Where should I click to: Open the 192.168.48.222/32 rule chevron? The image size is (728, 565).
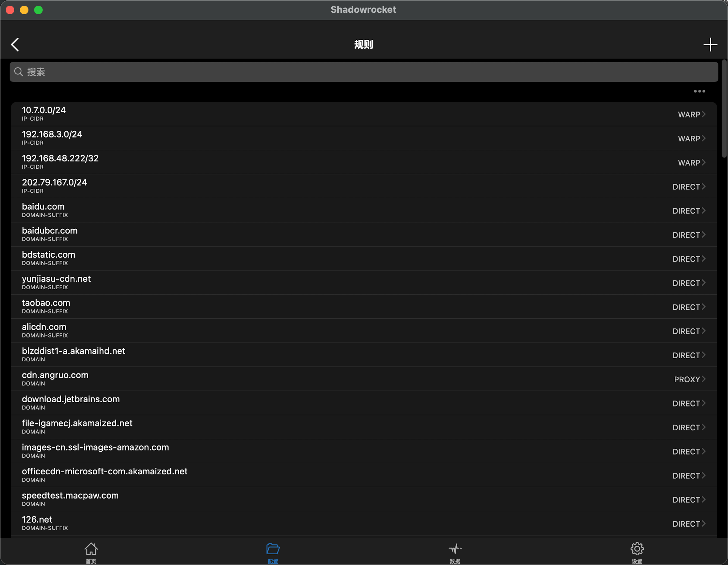click(x=703, y=162)
